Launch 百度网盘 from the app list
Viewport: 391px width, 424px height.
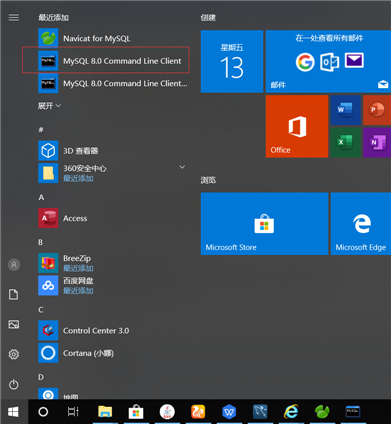[113, 285]
